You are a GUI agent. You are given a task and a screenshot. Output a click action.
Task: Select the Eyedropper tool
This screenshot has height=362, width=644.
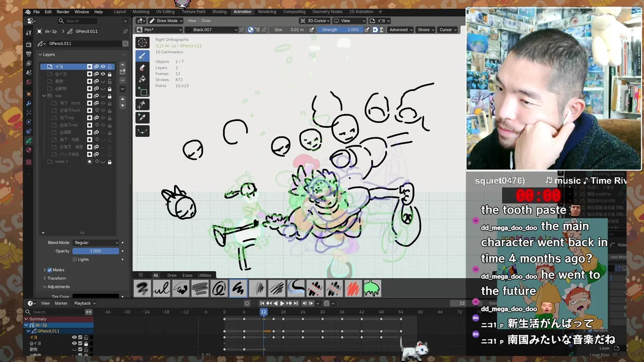(142, 118)
